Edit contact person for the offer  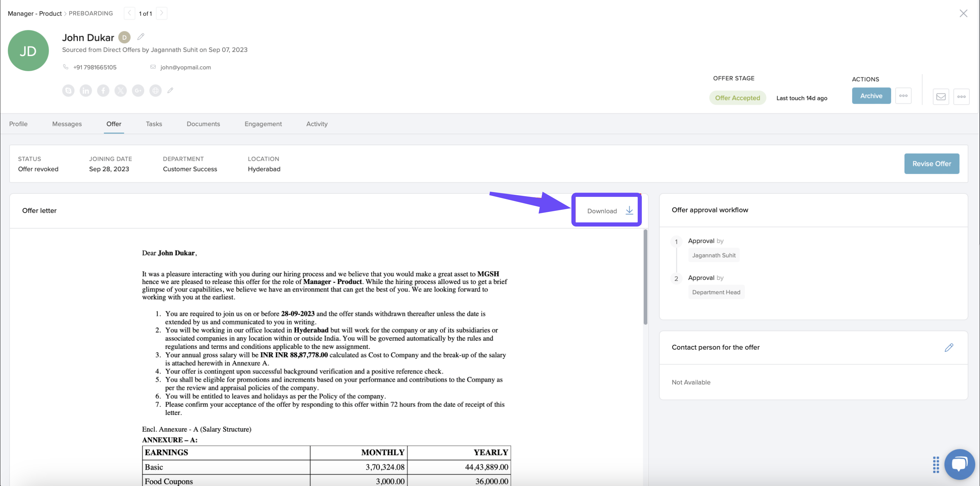pos(949,347)
